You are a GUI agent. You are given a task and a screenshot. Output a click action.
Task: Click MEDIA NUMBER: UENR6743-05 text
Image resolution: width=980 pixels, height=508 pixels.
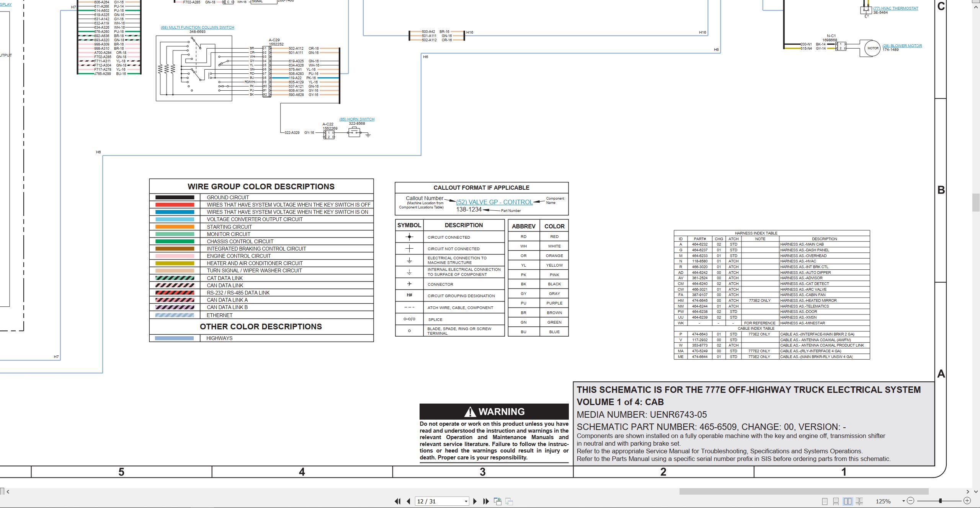[x=642, y=415]
